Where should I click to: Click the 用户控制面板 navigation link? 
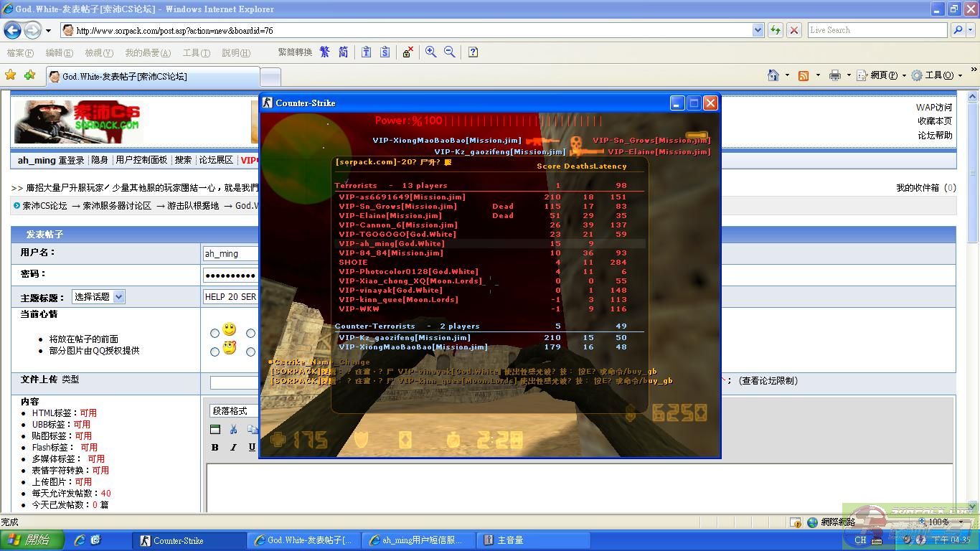[x=141, y=160]
